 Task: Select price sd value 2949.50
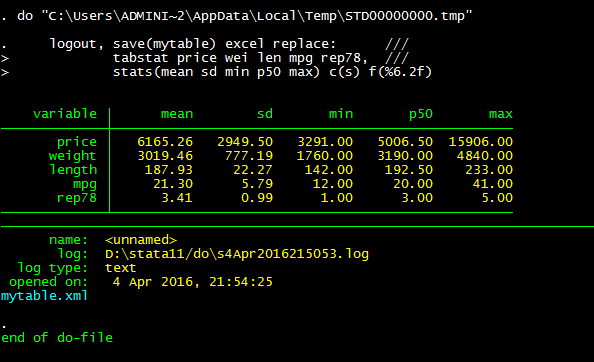tap(245, 142)
